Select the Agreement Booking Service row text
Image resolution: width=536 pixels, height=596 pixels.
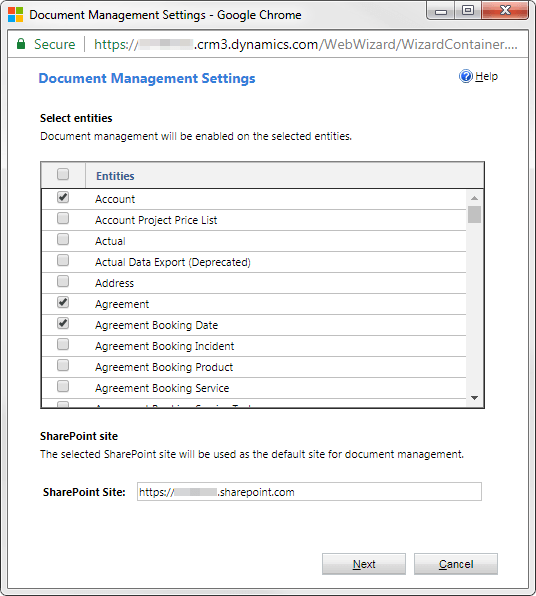tap(162, 388)
